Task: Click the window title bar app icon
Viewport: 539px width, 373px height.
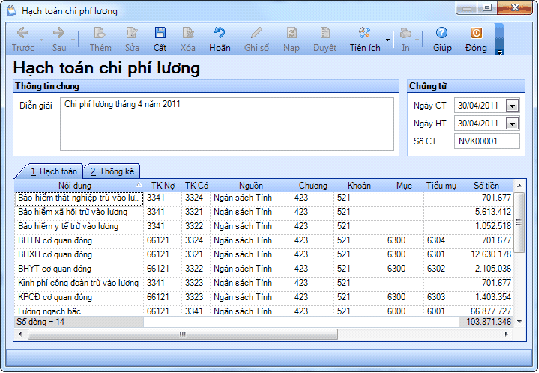Action: [12, 11]
